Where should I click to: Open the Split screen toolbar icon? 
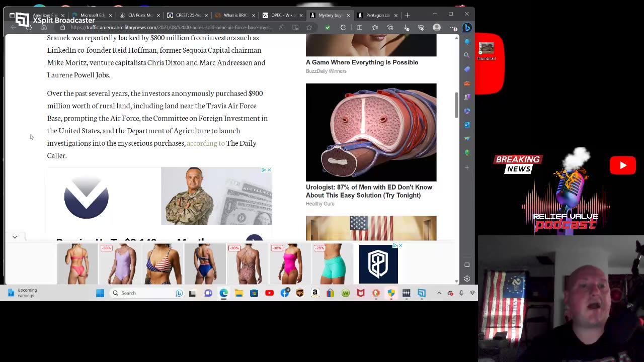[359, 28]
